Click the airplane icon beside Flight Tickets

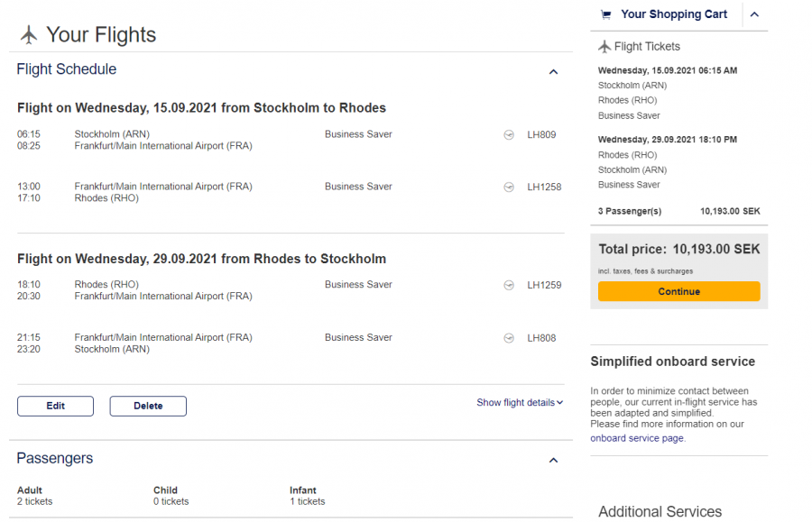pos(604,47)
